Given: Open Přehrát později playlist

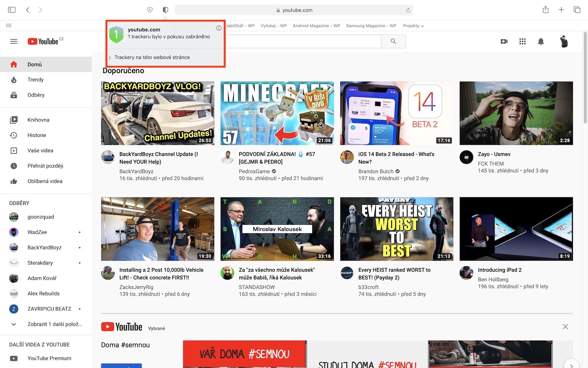Looking at the screenshot, I should [46, 166].
